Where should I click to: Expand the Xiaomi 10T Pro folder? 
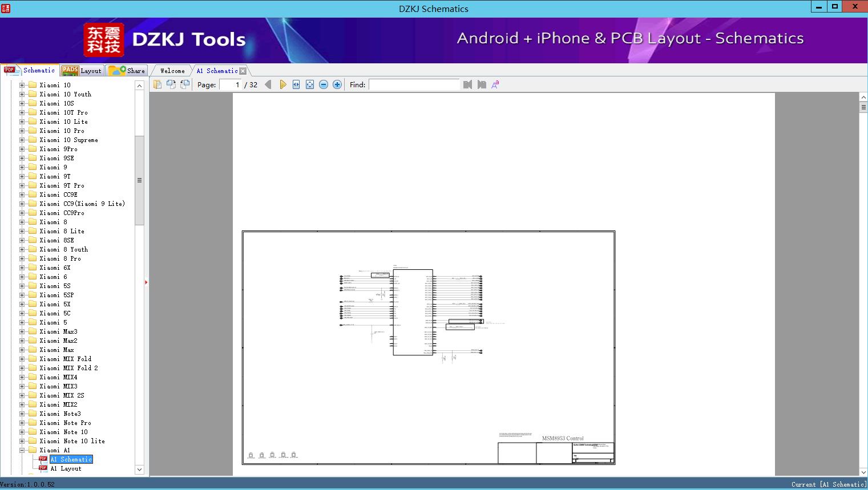22,112
